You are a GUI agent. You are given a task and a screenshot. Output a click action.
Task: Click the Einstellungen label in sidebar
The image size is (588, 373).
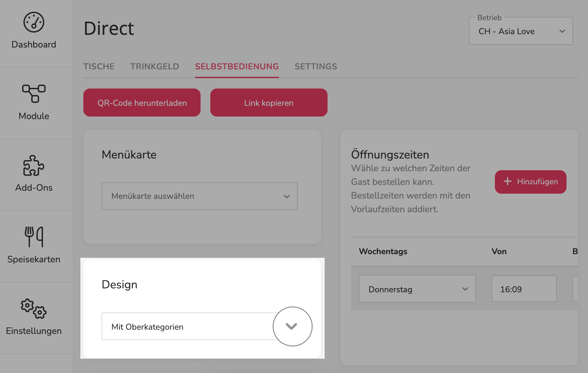pos(34,331)
